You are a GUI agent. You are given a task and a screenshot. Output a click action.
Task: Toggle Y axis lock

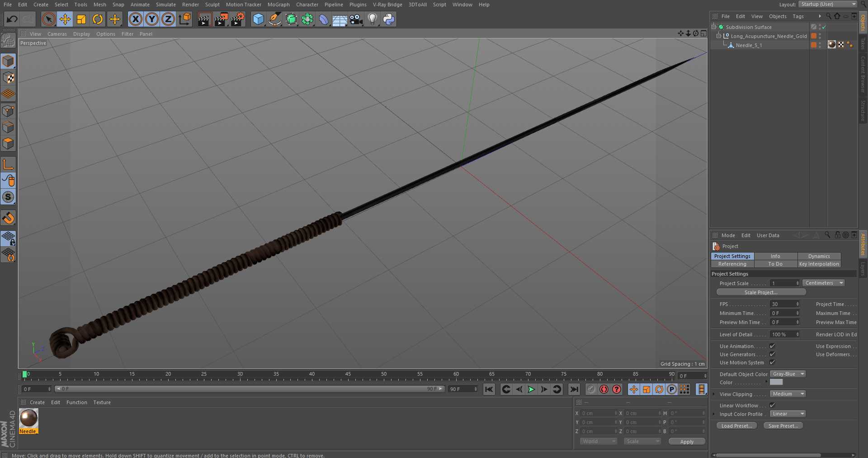[152, 19]
